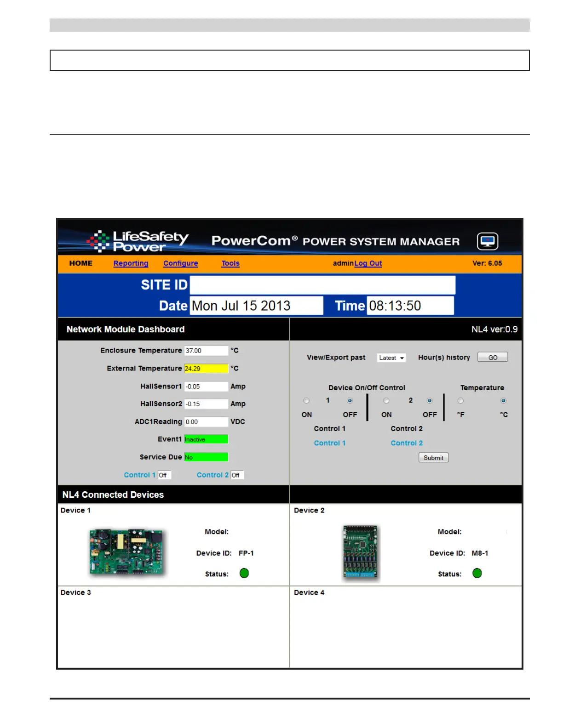Click the Log Out link

click(368, 263)
